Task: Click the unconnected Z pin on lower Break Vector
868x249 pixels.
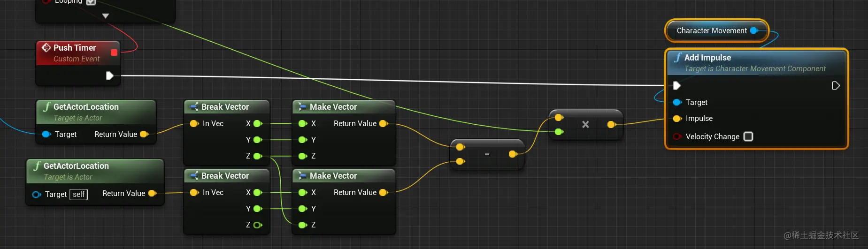Action: tap(257, 225)
